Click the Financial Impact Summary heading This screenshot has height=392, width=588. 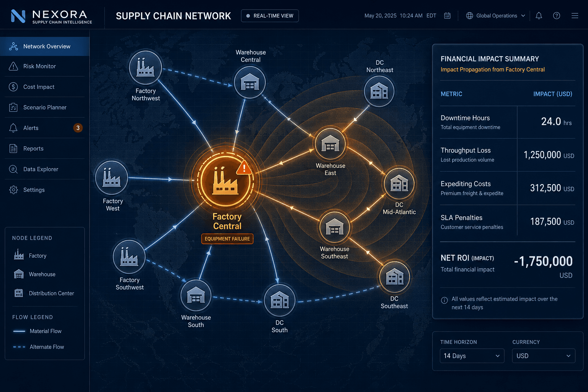tap(490, 59)
